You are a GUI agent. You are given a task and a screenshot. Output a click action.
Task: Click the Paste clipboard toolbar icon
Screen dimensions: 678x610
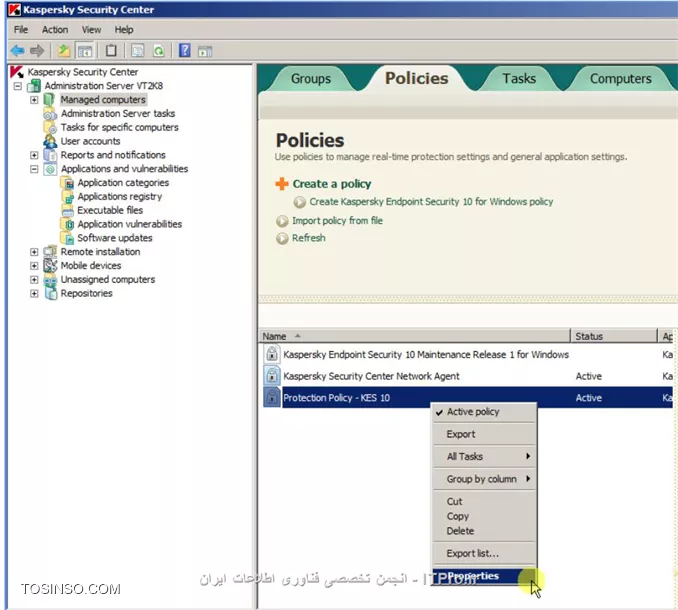[x=111, y=51]
